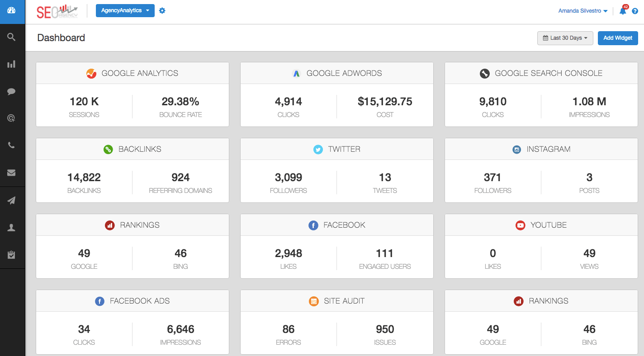Click the Twitter widget title
The height and width of the screenshot is (356, 644).
coord(344,149)
